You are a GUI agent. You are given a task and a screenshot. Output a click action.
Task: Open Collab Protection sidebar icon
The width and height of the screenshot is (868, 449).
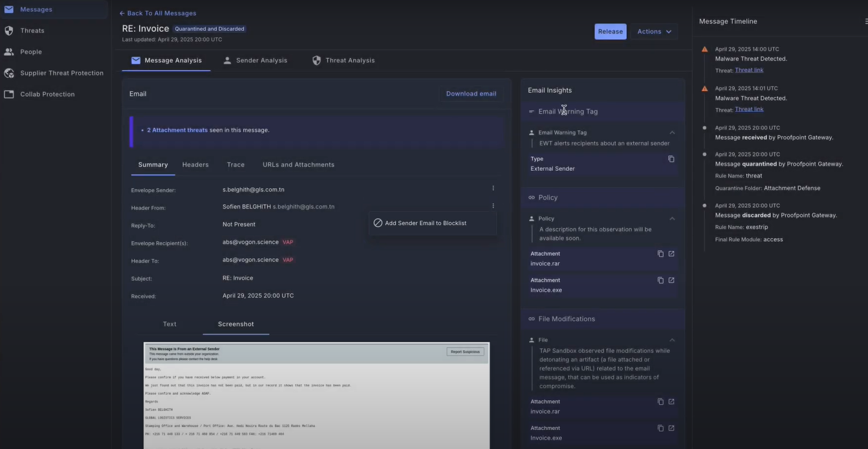9,94
